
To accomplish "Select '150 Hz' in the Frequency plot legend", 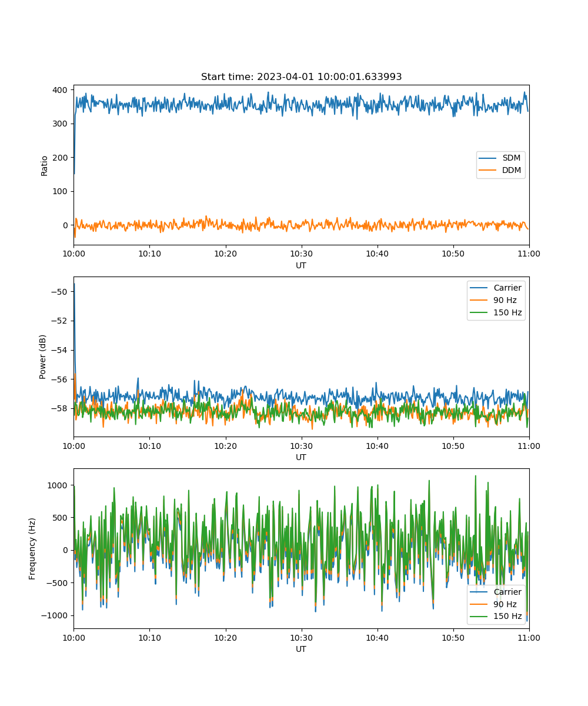I will (x=507, y=617).
